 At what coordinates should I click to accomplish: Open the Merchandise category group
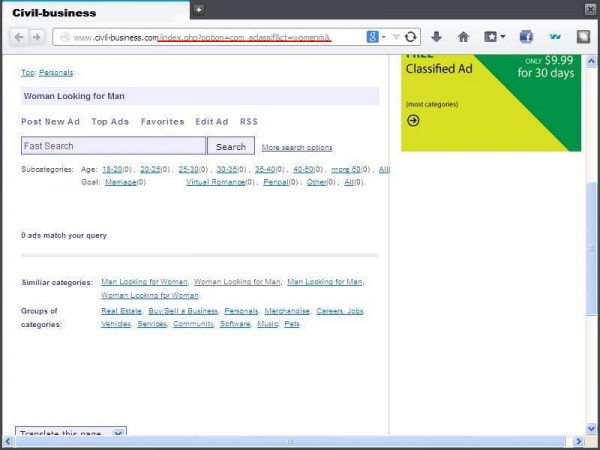pyautogui.click(x=287, y=311)
